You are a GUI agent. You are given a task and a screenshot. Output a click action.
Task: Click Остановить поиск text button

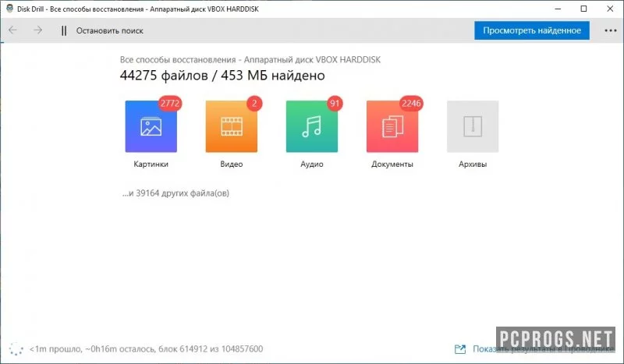pyautogui.click(x=109, y=30)
